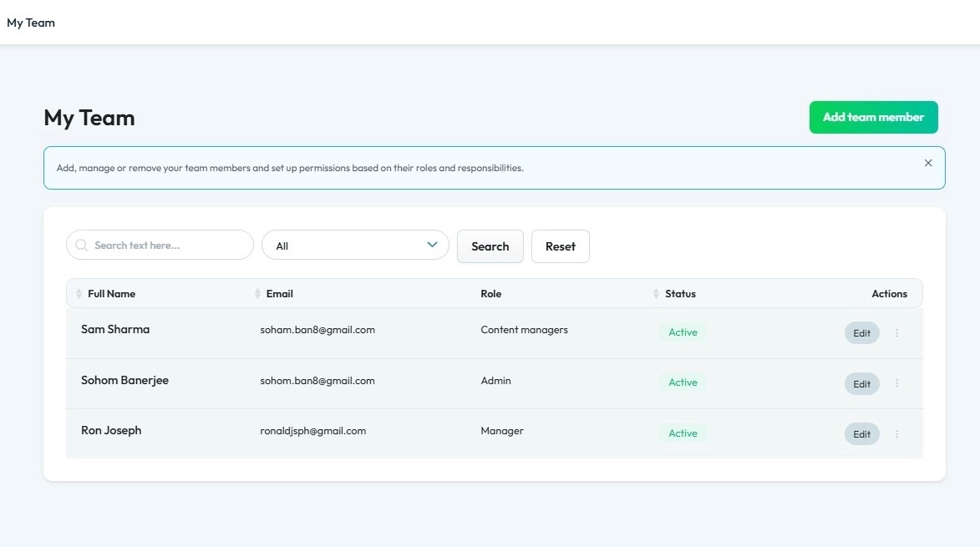Click the Add team member button

tap(873, 118)
